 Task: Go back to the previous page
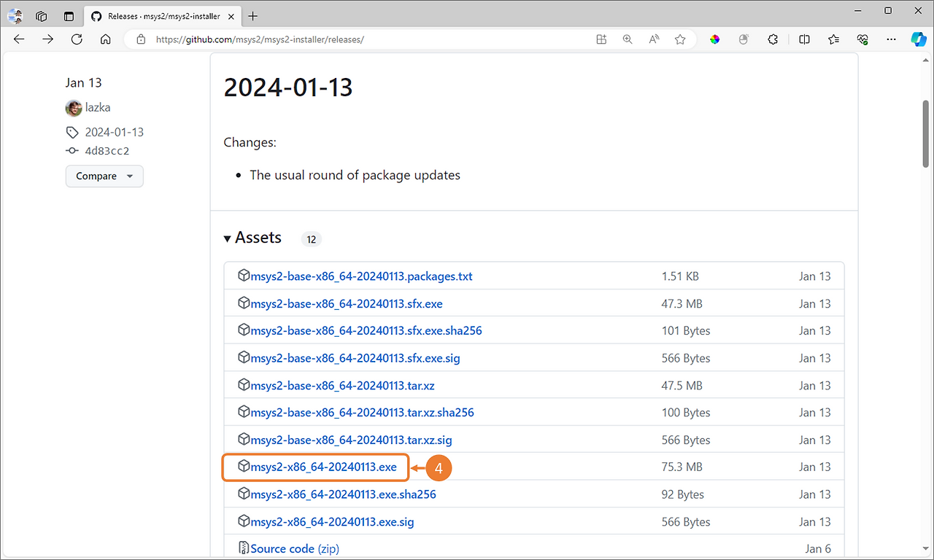click(x=19, y=39)
